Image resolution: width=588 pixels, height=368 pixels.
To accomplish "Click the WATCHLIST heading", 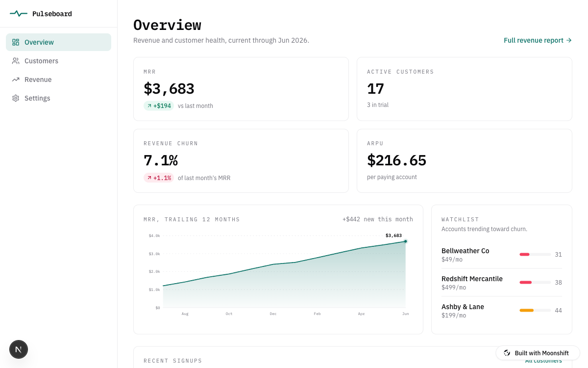I will pyautogui.click(x=460, y=219).
